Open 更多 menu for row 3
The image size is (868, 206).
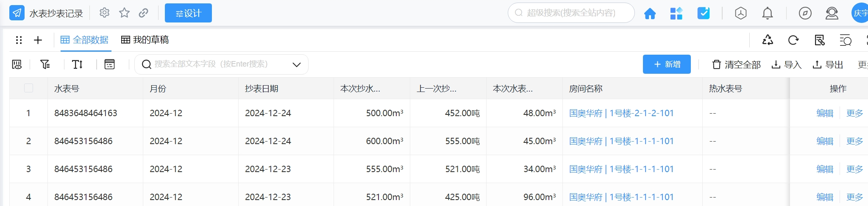(854, 169)
